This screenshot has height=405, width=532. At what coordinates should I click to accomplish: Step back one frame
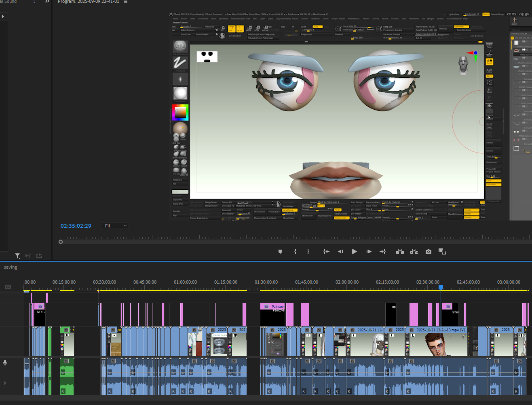(340, 252)
